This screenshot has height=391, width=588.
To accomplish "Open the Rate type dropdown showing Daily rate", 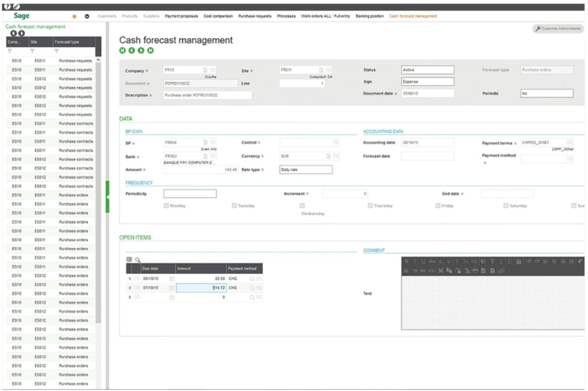I will click(306, 170).
